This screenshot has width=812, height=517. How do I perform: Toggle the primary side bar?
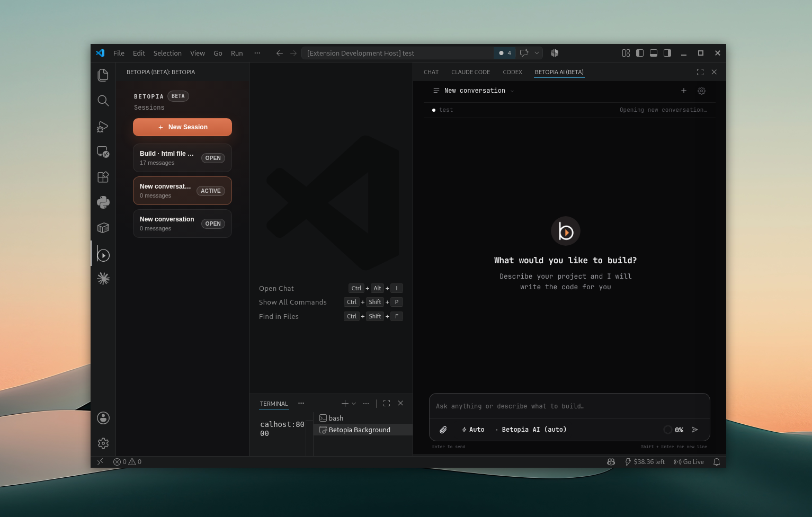pyautogui.click(x=640, y=53)
